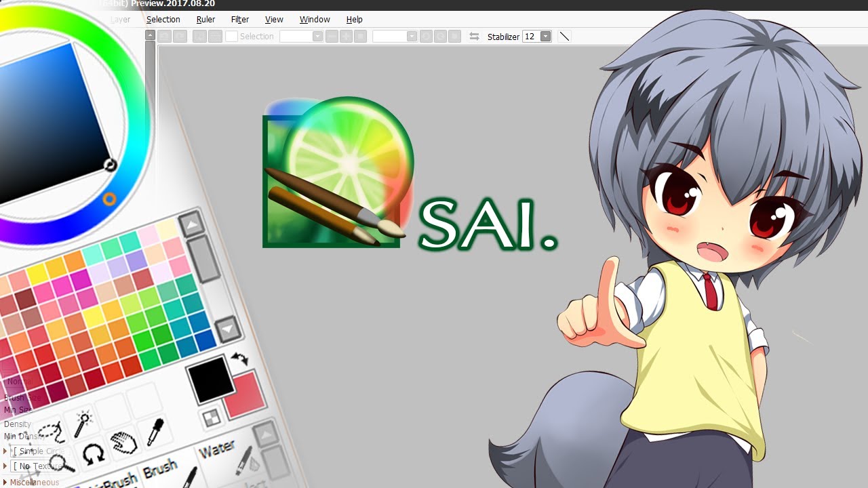Open the zoom level dropdown
This screenshot has height=488, width=868.
point(317,37)
